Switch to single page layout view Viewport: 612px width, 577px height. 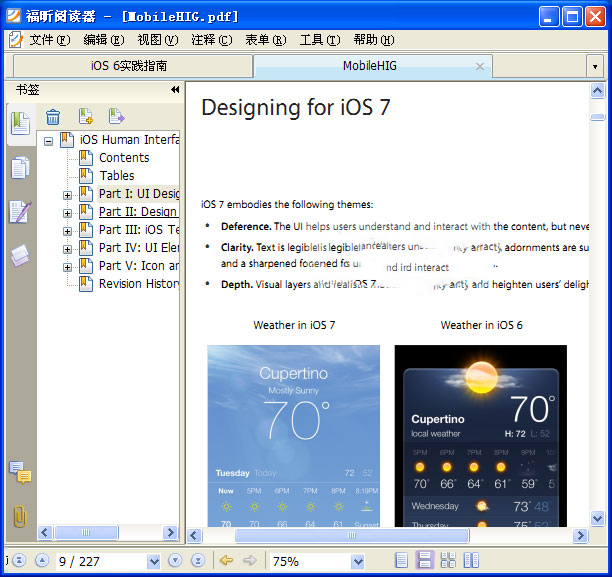click(402, 561)
